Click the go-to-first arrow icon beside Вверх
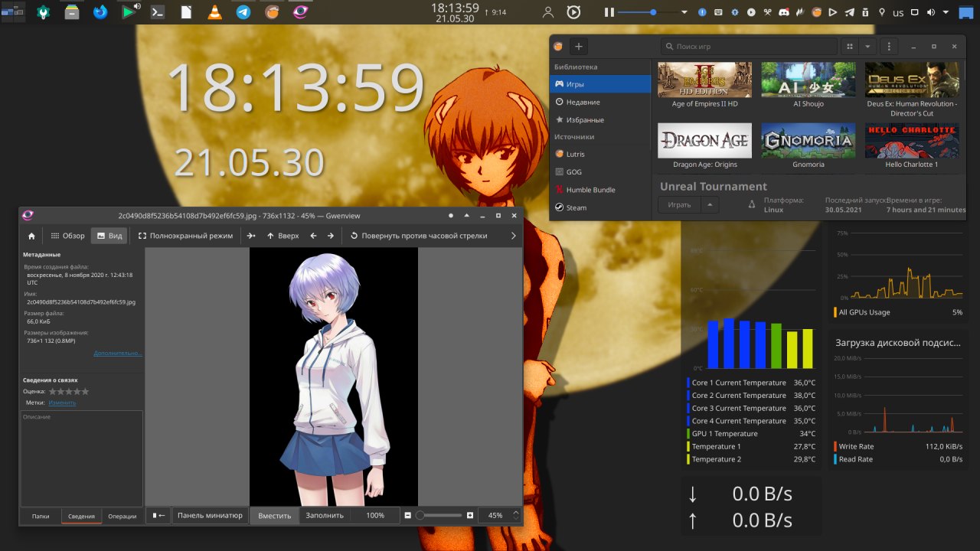The width and height of the screenshot is (980, 551). (251, 236)
